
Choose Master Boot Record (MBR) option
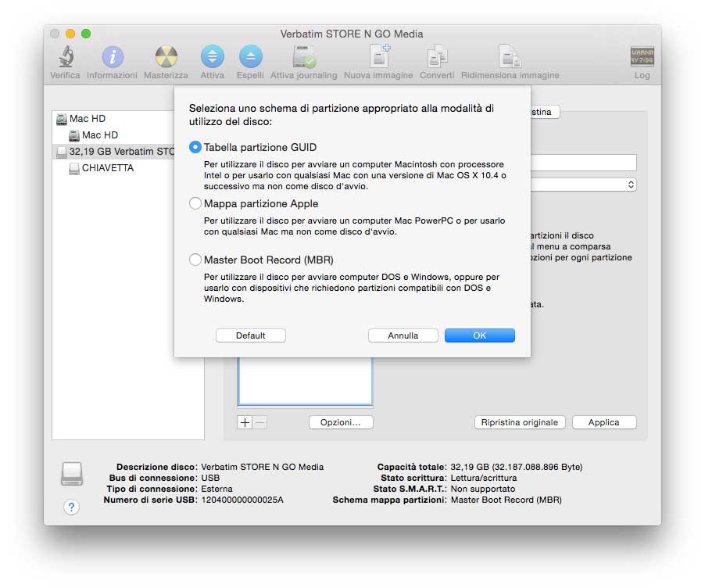(x=195, y=260)
